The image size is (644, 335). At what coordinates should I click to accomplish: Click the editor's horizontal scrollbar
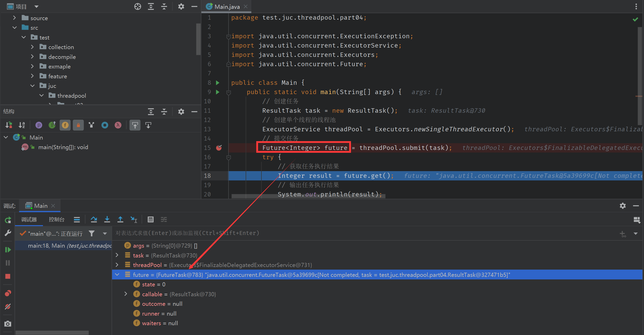click(x=308, y=196)
